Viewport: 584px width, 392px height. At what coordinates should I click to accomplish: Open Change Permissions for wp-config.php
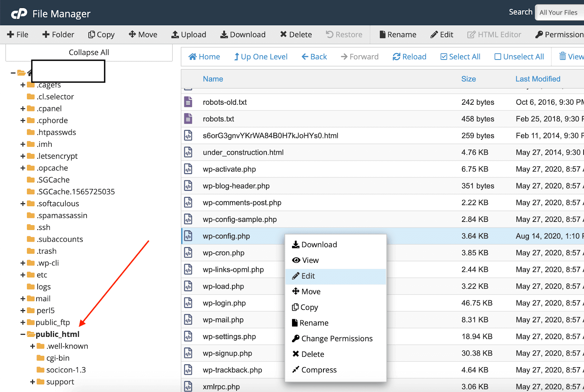tap(337, 338)
